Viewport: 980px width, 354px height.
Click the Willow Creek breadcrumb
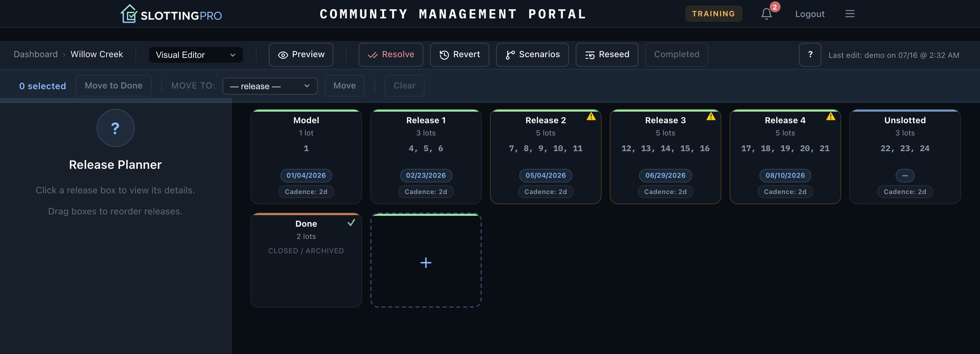97,54
